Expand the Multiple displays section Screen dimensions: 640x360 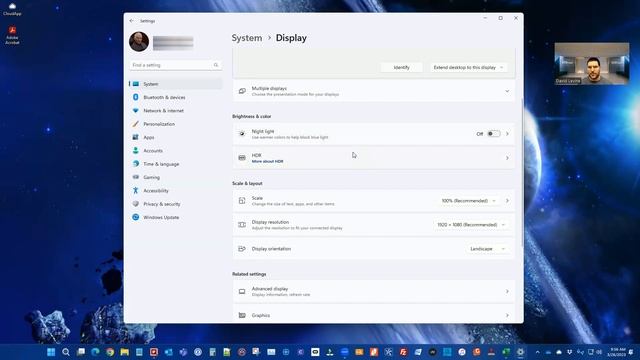click(373, 91)
